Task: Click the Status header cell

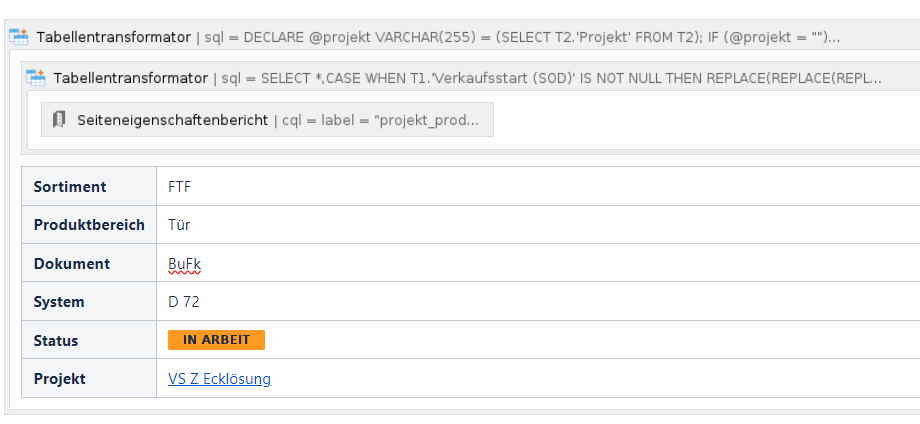Action: pyautogui.click(x=89, y=340)
